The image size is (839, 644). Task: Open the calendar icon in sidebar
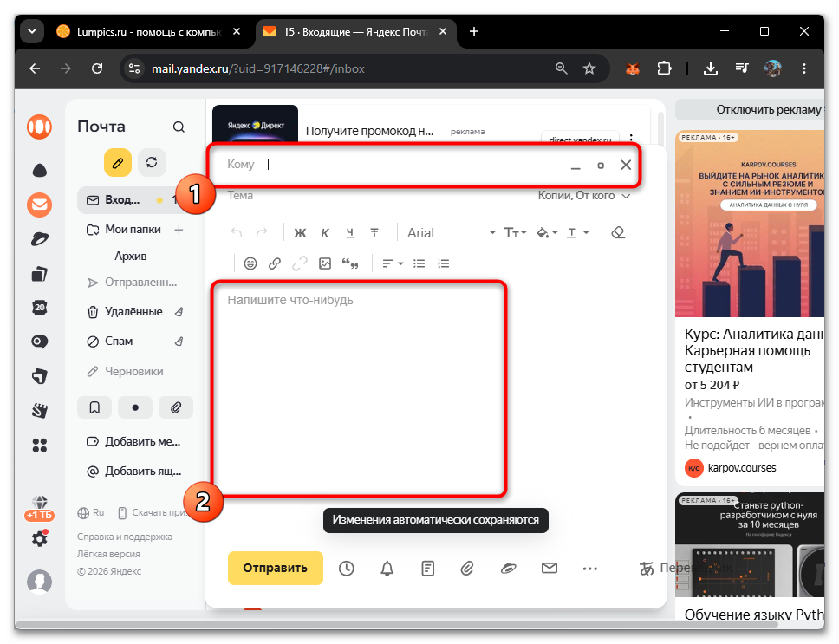point(40,308)
